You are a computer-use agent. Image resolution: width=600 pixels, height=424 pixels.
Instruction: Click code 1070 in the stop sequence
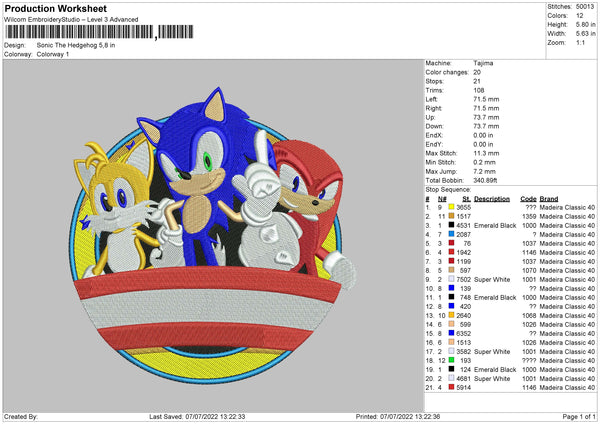[x=529, y=270]
